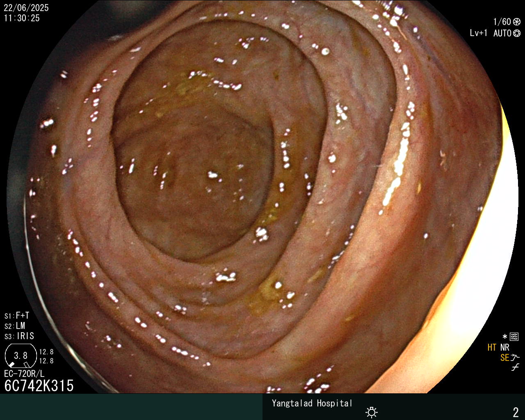Click the NR noise reduction indicator
525x420 pixels.
pos(504,347)
